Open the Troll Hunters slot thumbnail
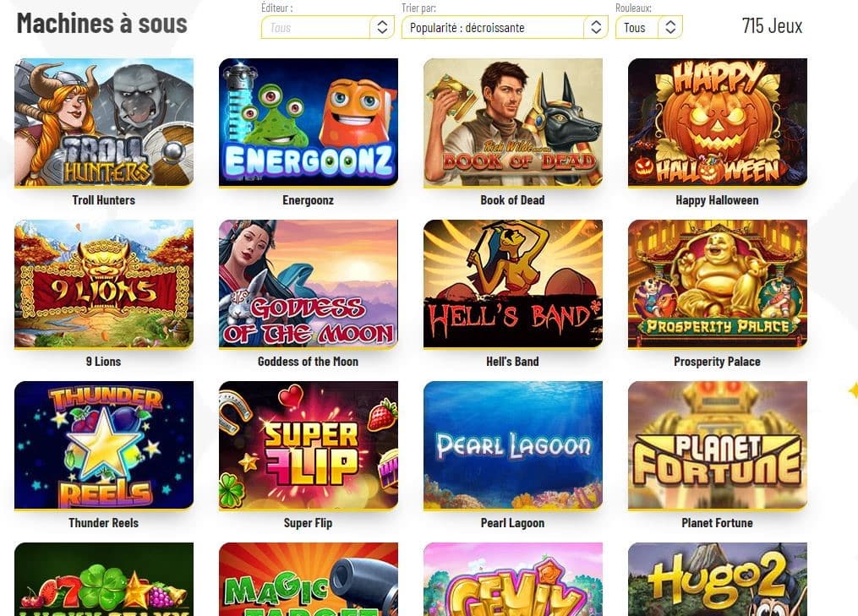Viewport: 858px width, 616px height. pyautogui.click(x=104, y=123)
